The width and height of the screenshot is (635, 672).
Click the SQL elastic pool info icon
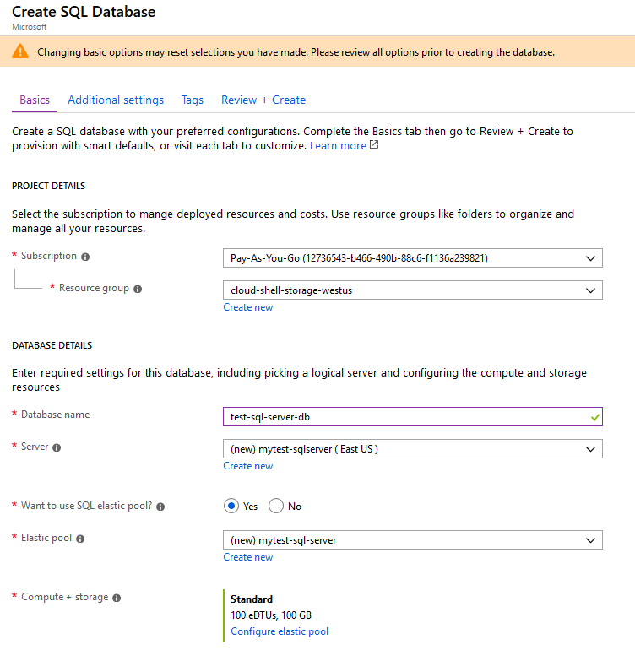(160, 507)
